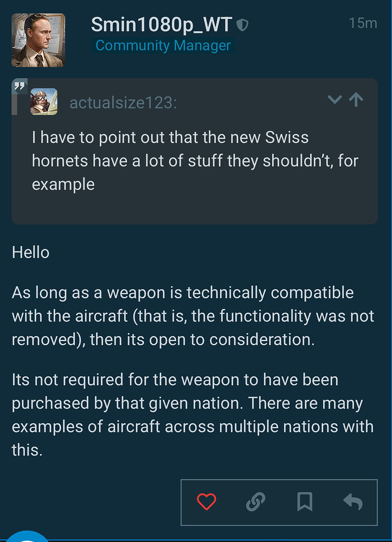Click the 15m post timestamp
Image resolution: width=392 pixels, height=542 pixels.
point(363,23)
